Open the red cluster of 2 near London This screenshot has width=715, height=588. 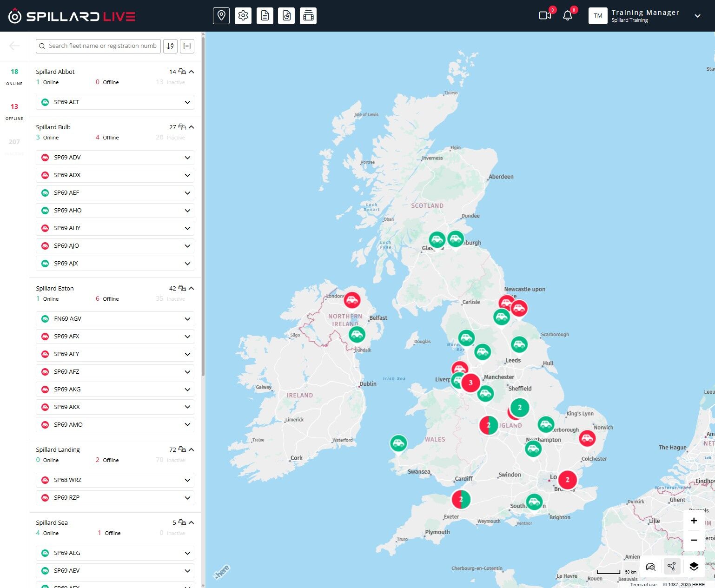pyautogui.click(x=567, y=480)
